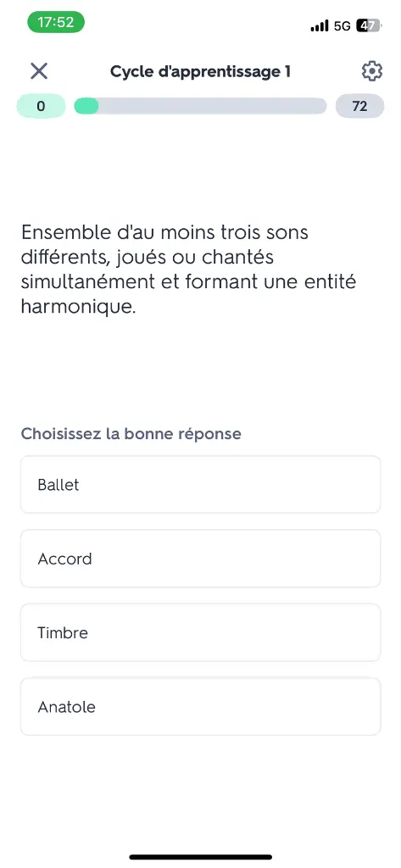Click the green filled portion of the progress bar
Viewport: 401px width, 868px height.
tap(86, 106)
